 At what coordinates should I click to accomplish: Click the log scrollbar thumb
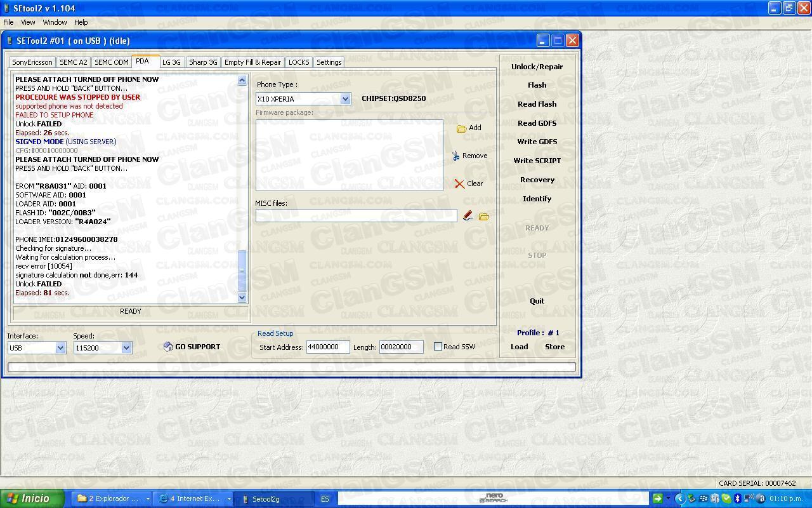tap(242, 270)
